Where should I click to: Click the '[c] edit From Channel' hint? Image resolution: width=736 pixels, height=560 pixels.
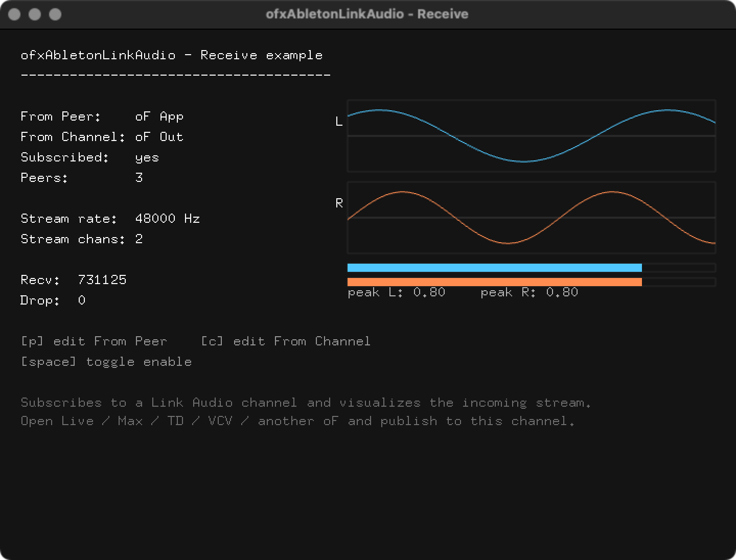click(286, 341)
